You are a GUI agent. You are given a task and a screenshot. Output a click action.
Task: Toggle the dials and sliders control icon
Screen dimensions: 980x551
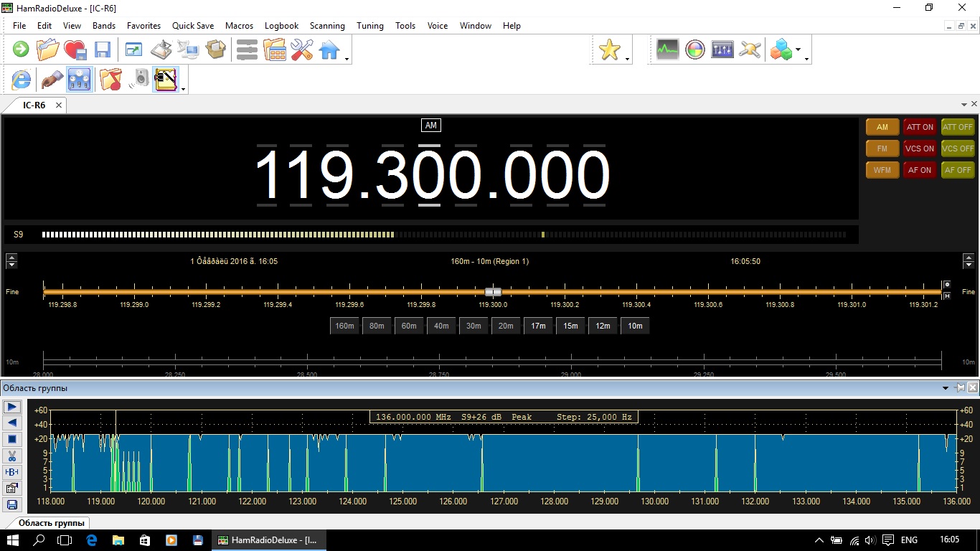pyautogui.click(x=80, y=79)
